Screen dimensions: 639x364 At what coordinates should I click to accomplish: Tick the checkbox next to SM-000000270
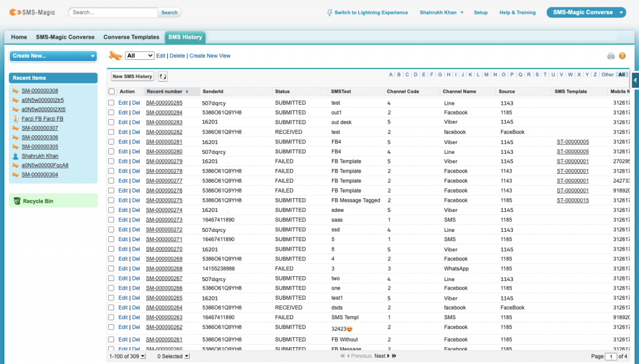click(112, 249)
